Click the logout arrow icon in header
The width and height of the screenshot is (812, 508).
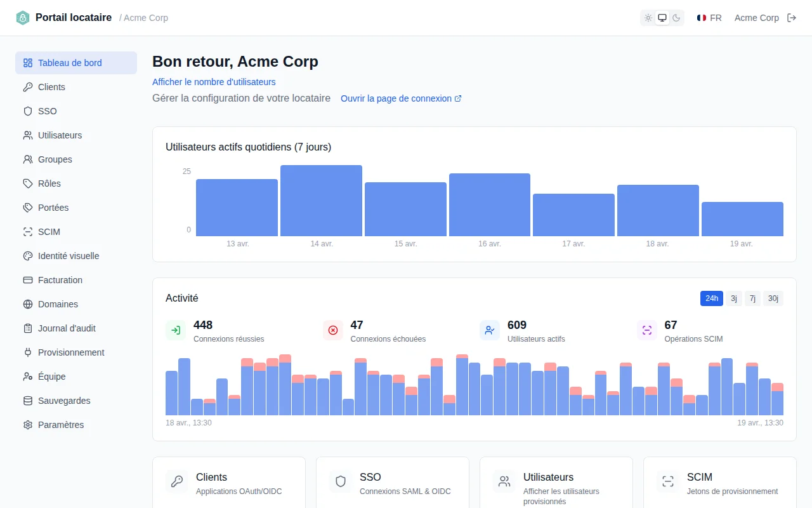coord(792,18)
